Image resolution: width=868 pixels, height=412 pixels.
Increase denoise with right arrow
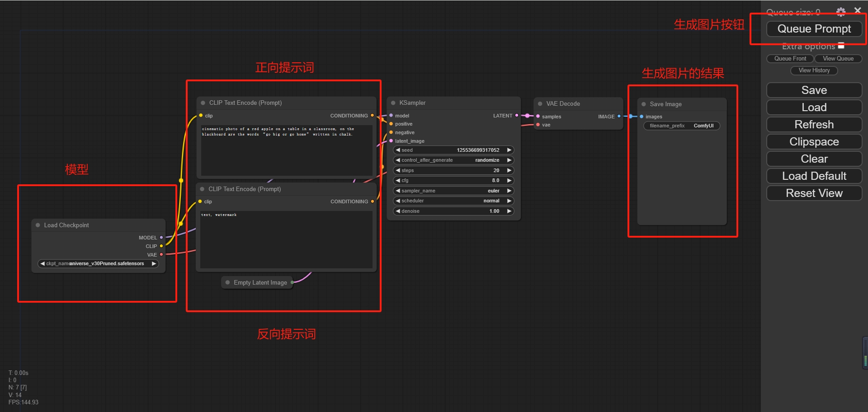[509, 211]
